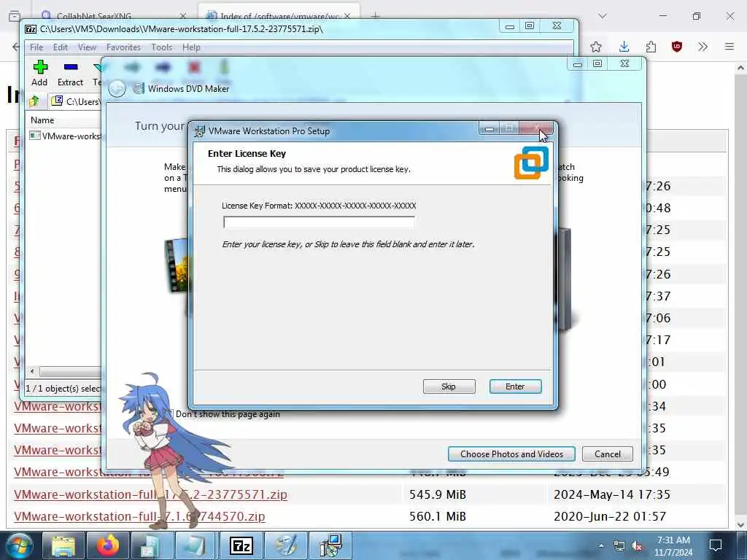This screenshot has width=747, height=560.
Task: Click the Name column header in 7-Zip
Action: point(42,120)
